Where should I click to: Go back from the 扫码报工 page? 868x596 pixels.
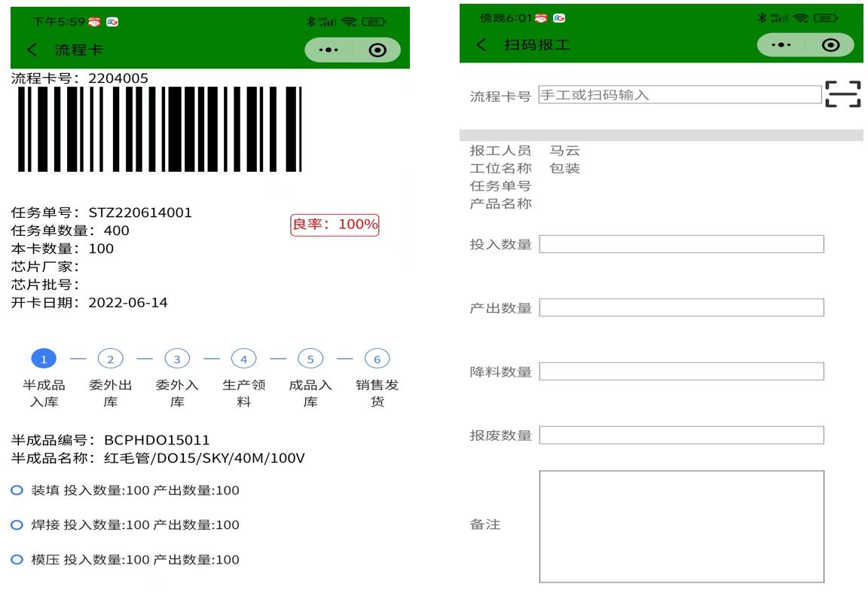(481, 45)
